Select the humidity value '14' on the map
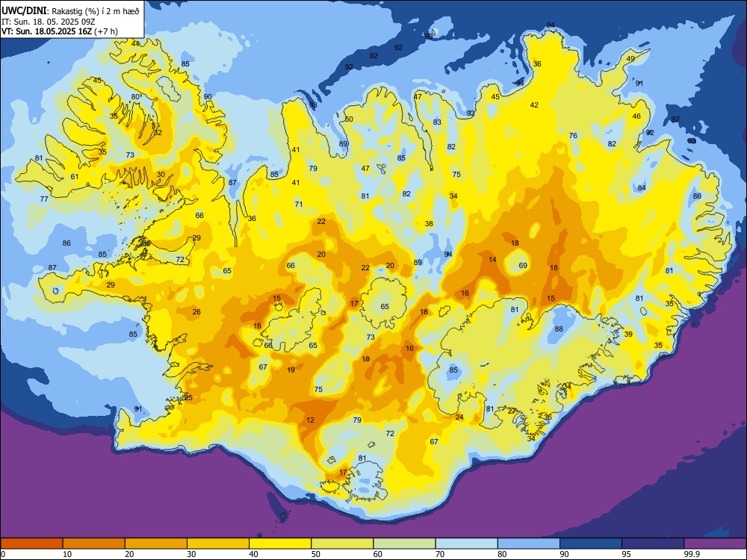 [492, 260]
